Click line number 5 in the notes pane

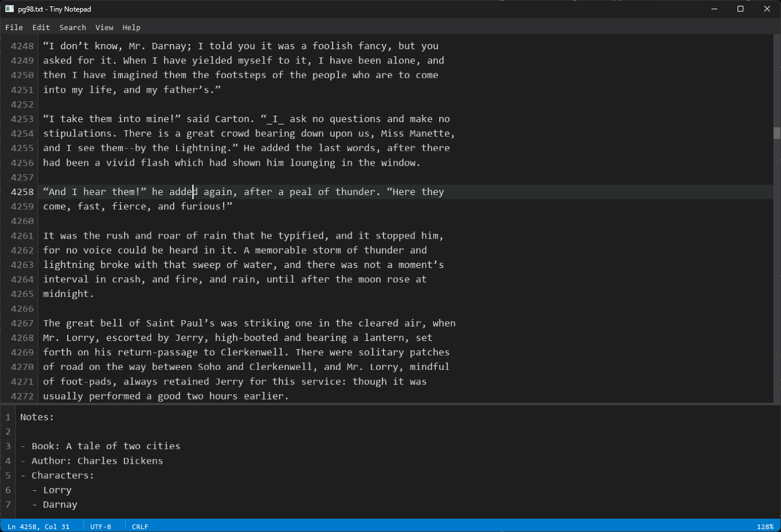pos(8,475)
